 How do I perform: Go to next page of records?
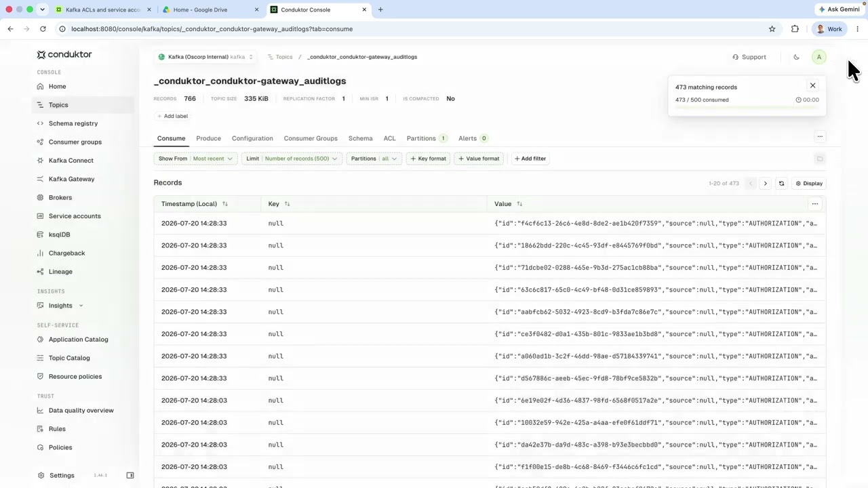[765, 184]
